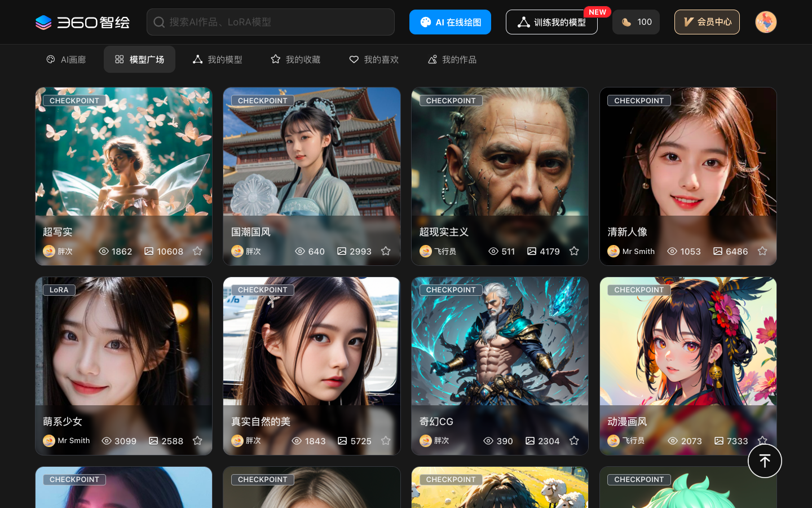Click image count icon showing 6486
This screenshot has width=812, height=508.
click(x=718, y=251)
